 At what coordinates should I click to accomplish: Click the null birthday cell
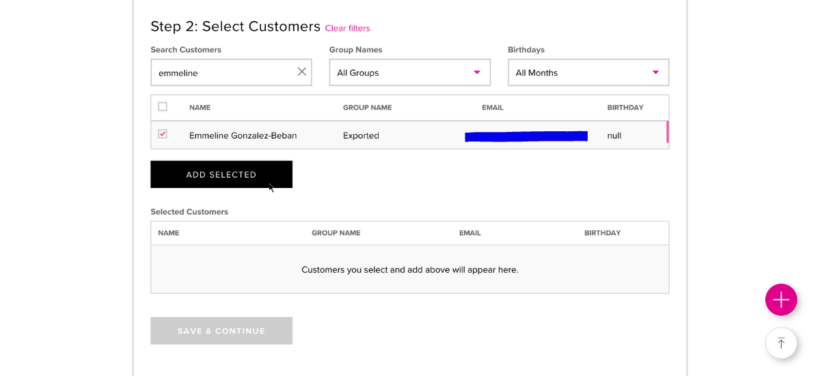tap(614, 135)
